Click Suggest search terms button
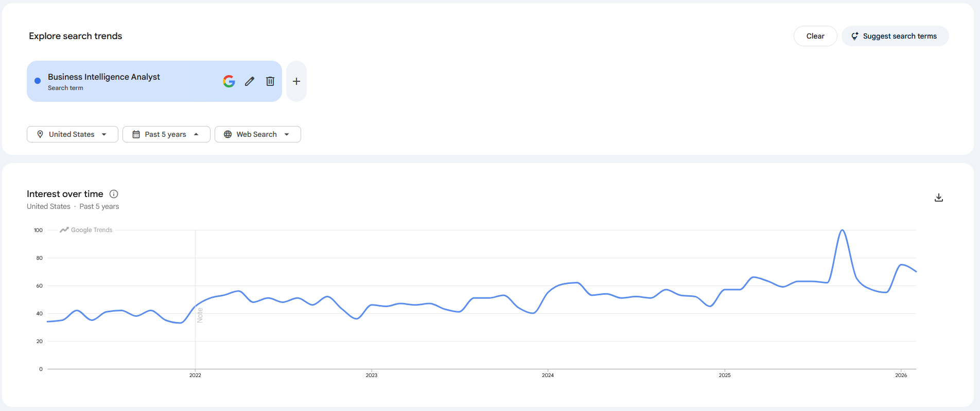The image size is (980, 411). [x=895, y=36]
